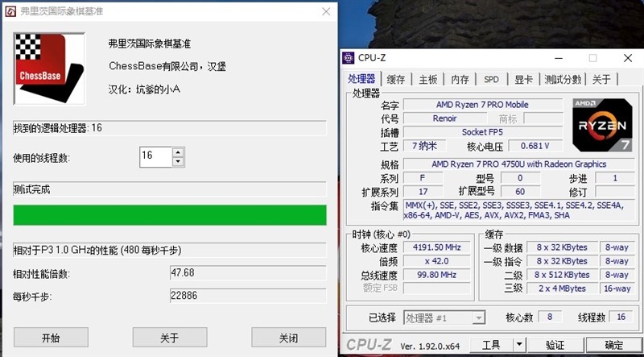Switch to the 处理器 tab in CPU-Z
The height and width of the screenshot is (357, 644).
click(x=361, y=79)
